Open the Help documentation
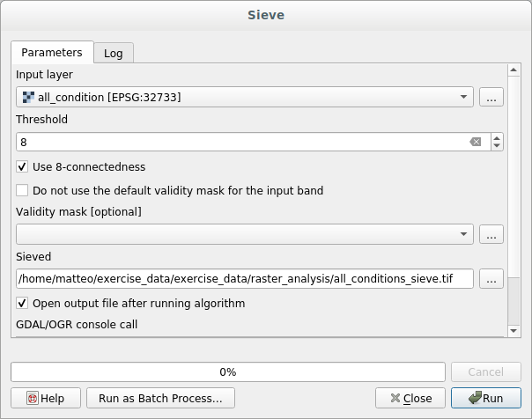Screen dimensions: 532x419 (45, 398)
